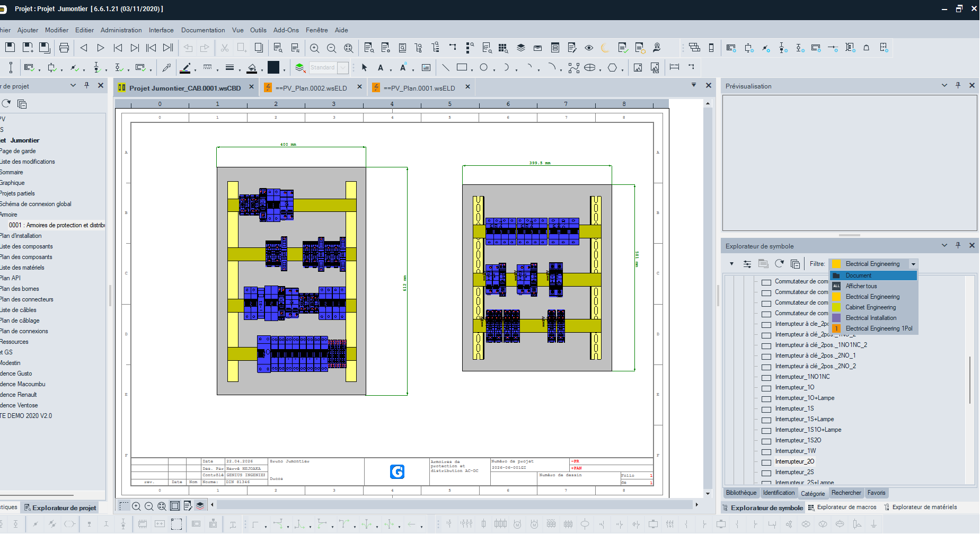The image size is (980, 534).
Task: Click the layers icon in top toolbar
Action: [x=521, y=48]
